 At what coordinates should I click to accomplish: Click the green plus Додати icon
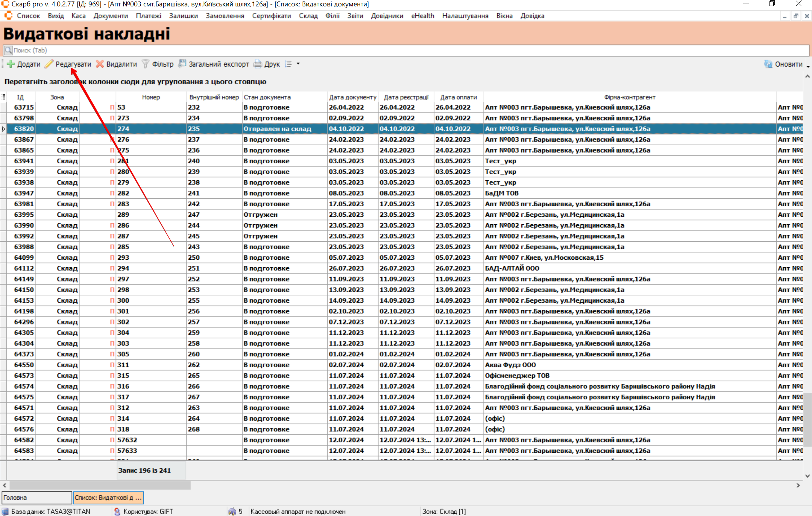pos(11,64)
